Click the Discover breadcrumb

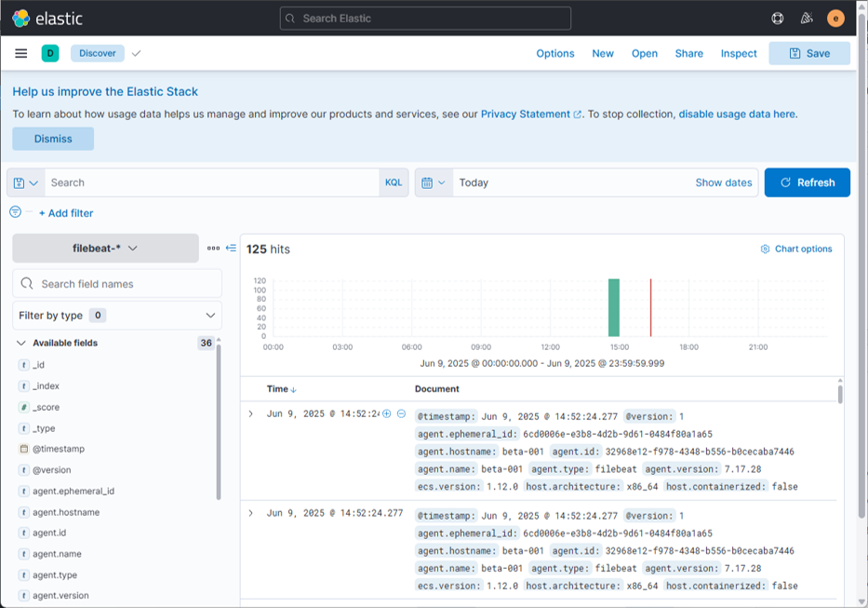(98, 53)
